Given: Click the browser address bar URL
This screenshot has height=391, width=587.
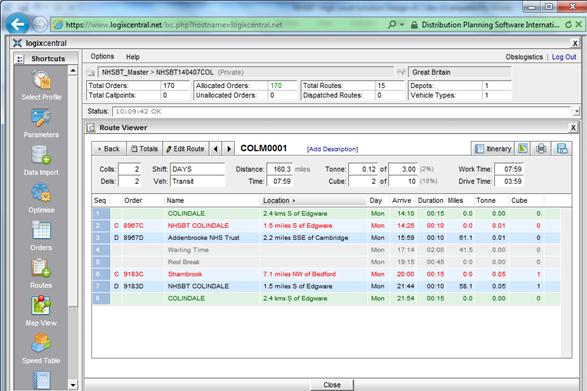Looking at the screenshot, I should pyautogui.click(x=174, y=25).
